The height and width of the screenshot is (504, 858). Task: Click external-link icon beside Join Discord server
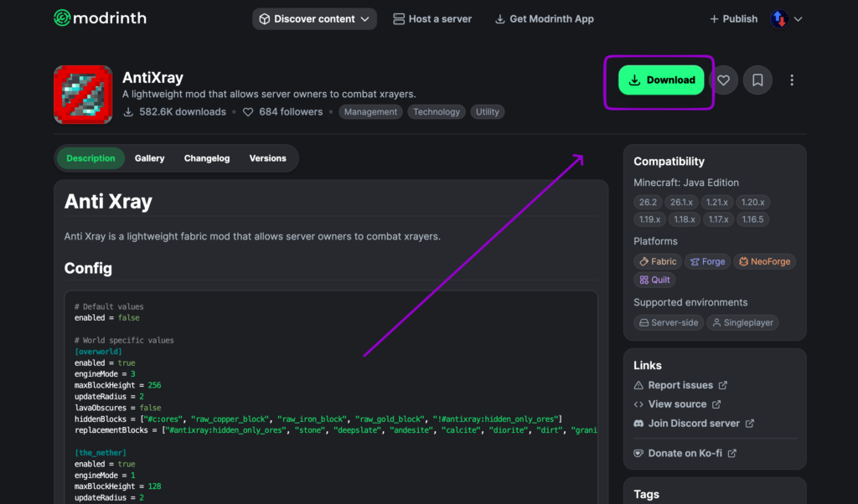[750, 424]
